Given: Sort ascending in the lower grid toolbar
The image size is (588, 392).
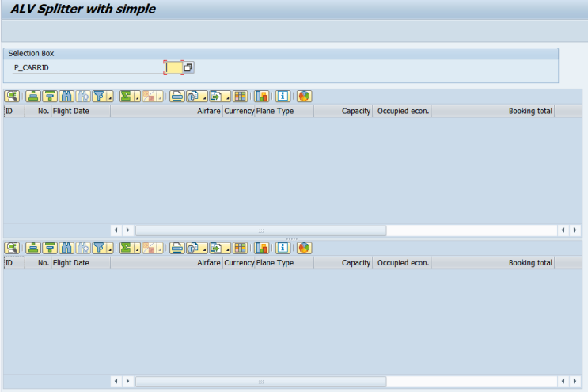Looking at the screenshot, I should click(33, 248).
